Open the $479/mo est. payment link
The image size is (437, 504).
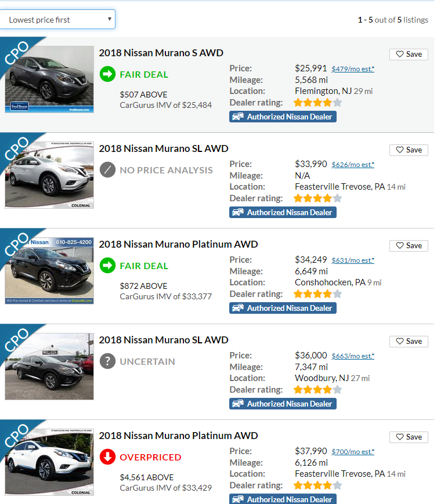353,69
